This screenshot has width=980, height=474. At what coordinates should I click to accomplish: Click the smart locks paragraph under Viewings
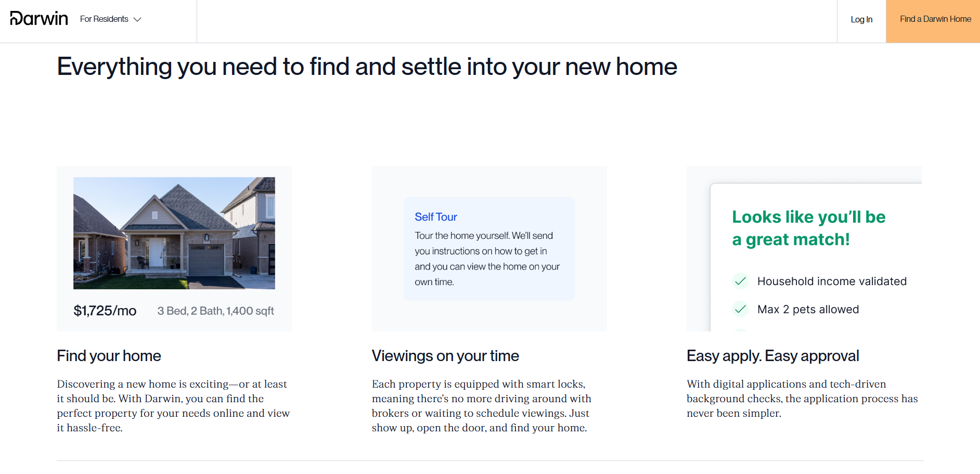pos(481,406)
